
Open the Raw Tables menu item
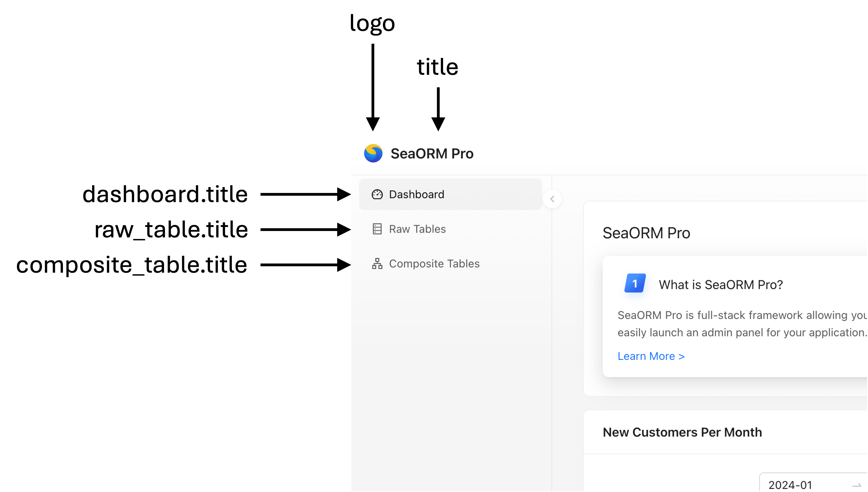(x=417, y=229)
